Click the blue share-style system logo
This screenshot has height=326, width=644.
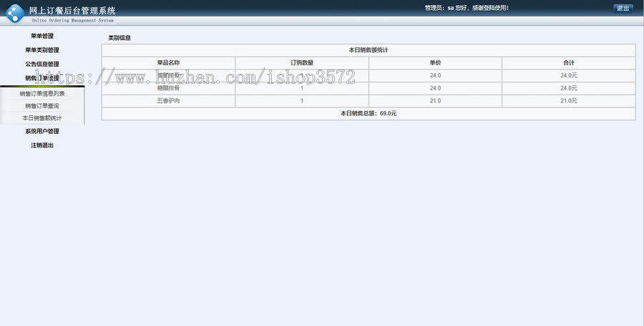click(15, 13)
